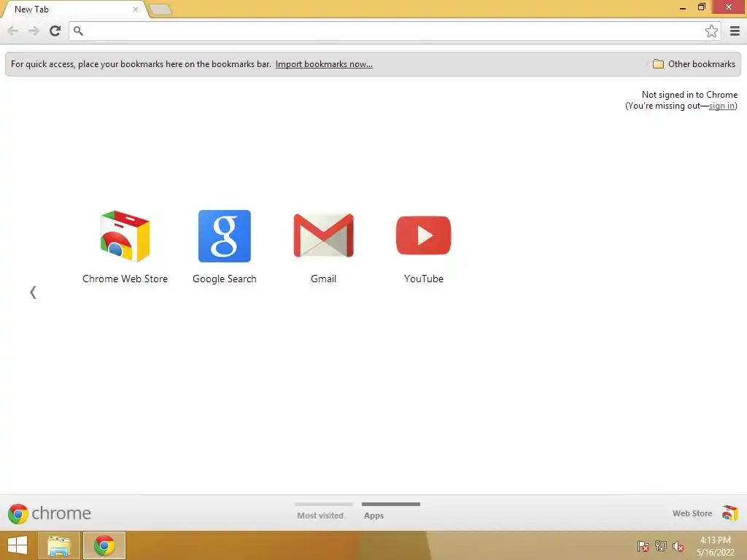Open the Web Store link at bottom
Viewport: 747px width, 560px height.
pos(692,513)
